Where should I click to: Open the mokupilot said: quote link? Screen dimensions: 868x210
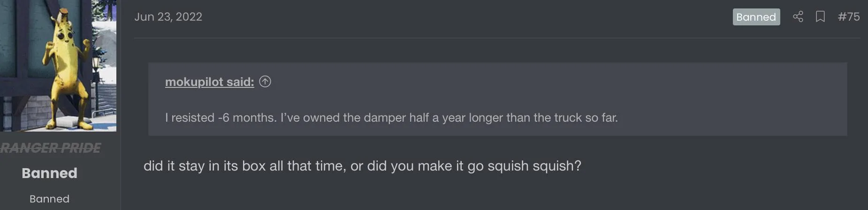[x=209, y=82]
